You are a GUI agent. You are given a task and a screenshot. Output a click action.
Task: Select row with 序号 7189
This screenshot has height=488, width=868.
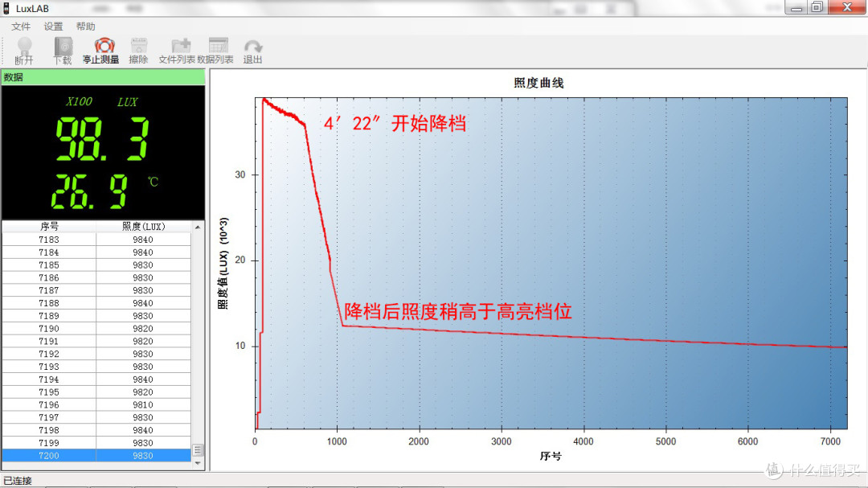pos(96,316)
